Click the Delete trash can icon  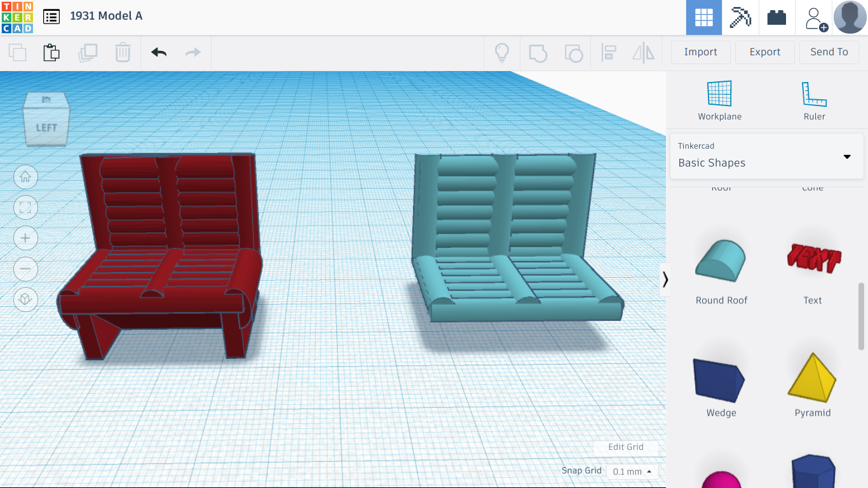[x=123, y=52]
